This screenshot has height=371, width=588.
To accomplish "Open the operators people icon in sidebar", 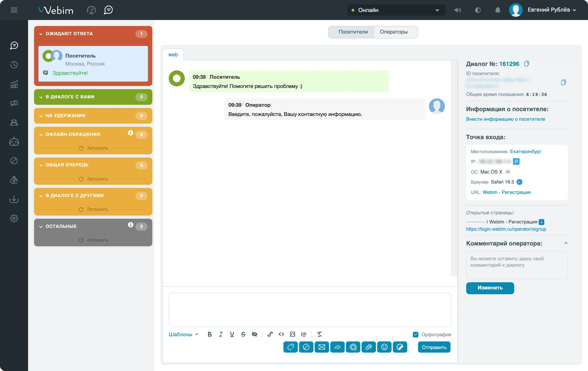I will tap(14, 122).
